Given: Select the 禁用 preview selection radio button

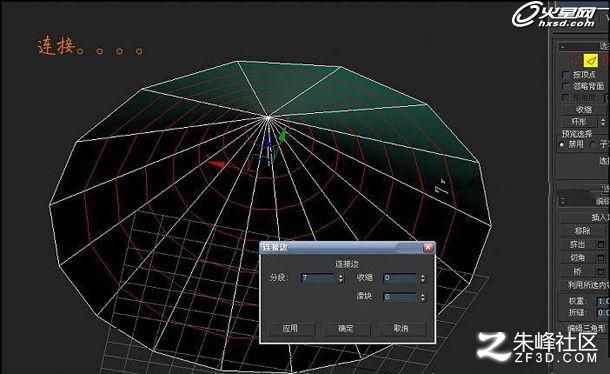Looking at the screenshot, I should [562, 144].
